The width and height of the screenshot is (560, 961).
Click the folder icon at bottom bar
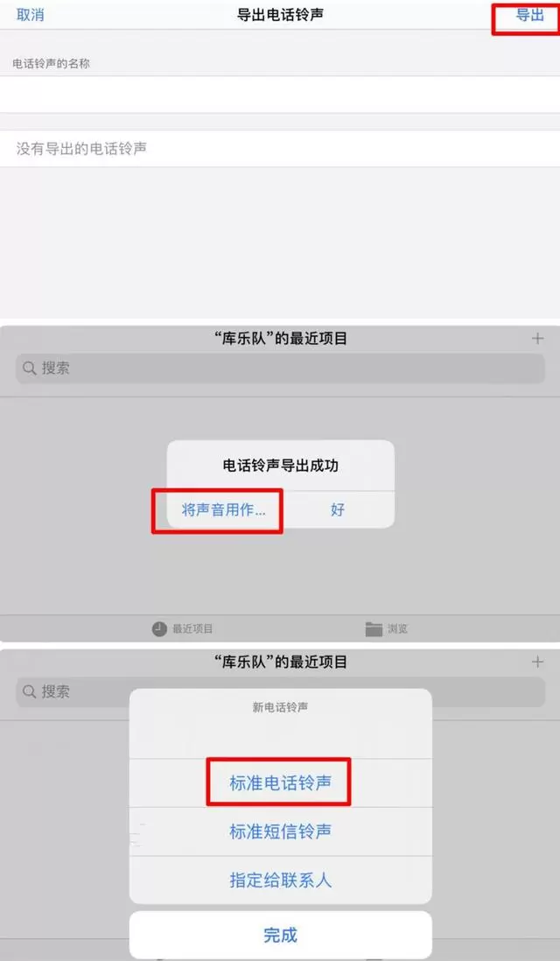click(x=374, y=628)
